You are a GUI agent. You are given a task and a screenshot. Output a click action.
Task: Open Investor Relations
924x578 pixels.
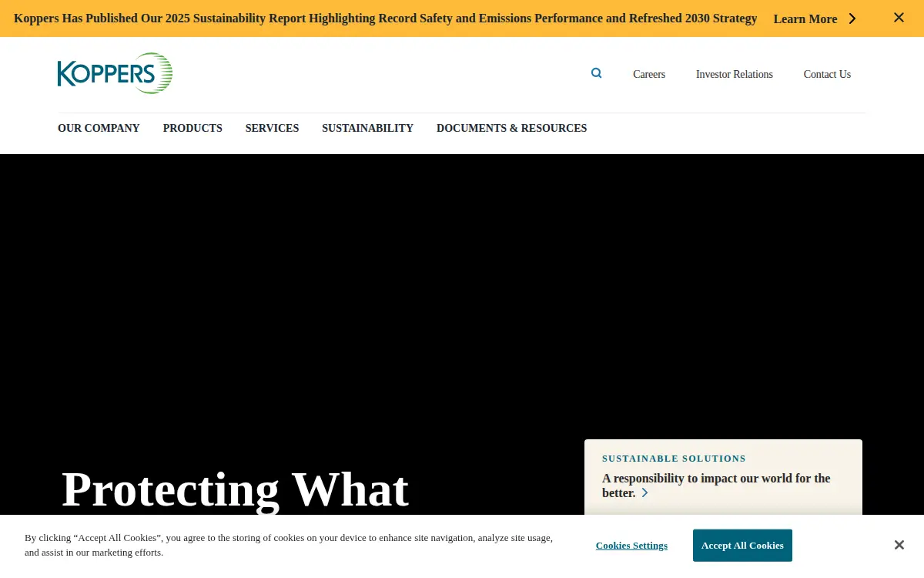[735, 74]
